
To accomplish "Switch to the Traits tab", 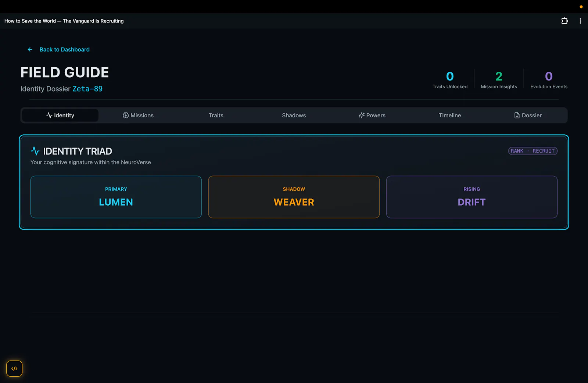I will (x=216, y=115).
